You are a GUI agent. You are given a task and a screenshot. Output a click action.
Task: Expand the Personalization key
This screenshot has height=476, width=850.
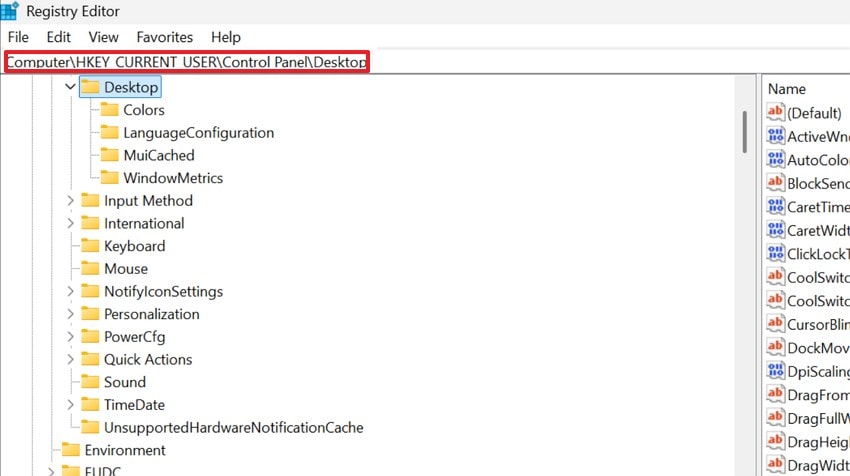[70, 314]
